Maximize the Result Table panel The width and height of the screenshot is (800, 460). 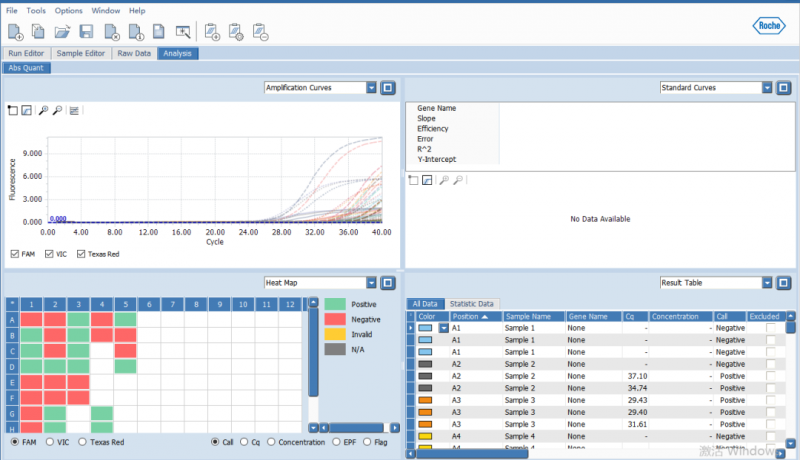(784, 283)
